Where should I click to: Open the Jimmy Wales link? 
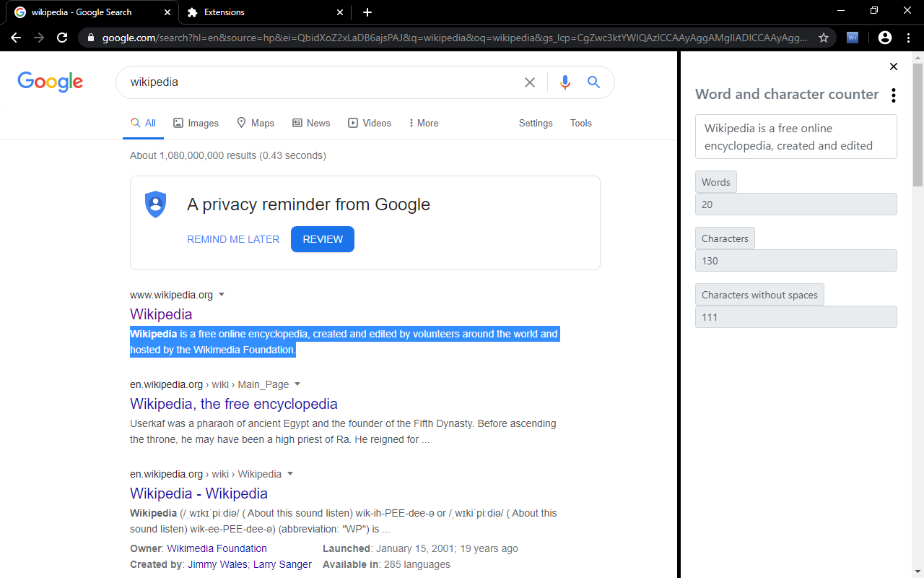pos(217,564)
